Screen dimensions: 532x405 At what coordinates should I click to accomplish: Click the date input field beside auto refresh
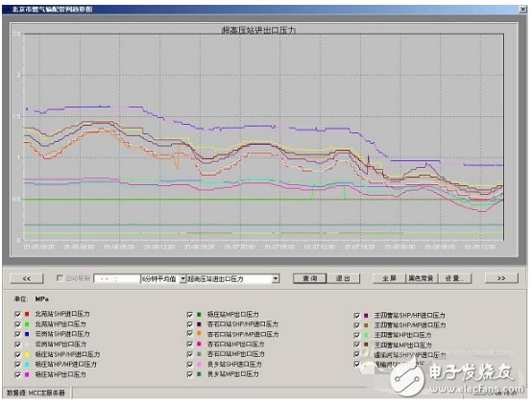[117, 279]
